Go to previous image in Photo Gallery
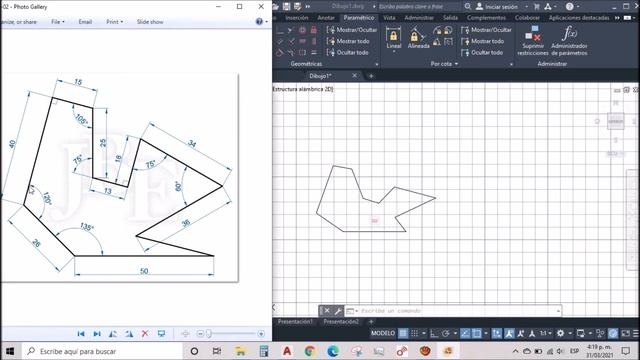Image resolution: width=640 pixels, height=360 pixels. click(81, 334)
